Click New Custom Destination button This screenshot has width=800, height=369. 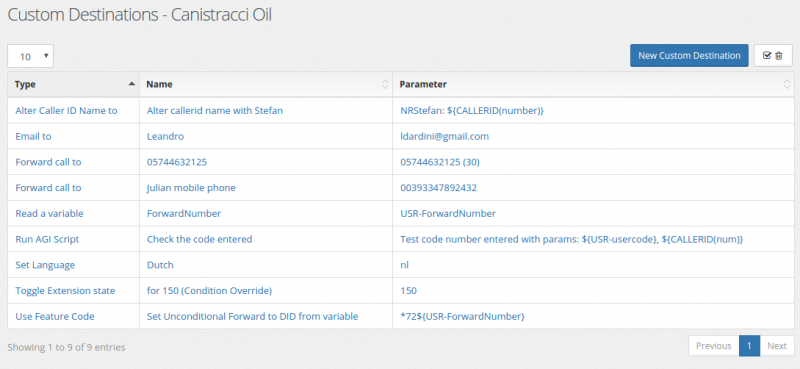[689, 56]
